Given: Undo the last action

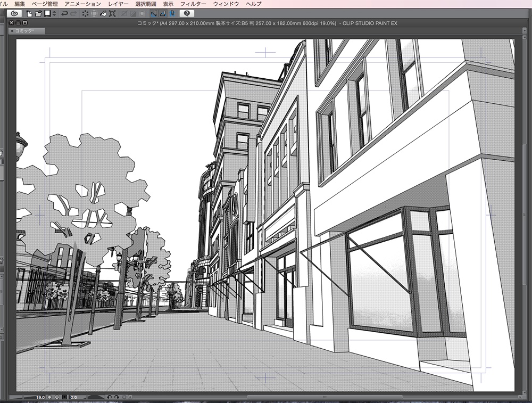Looking at the screenshot, I should pos(64,14).
